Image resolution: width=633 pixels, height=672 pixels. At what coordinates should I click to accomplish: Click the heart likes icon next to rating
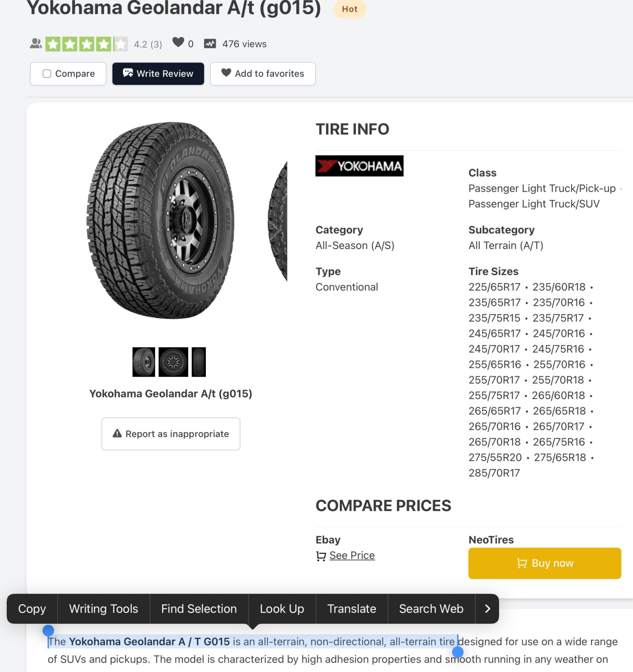point(178,42)
